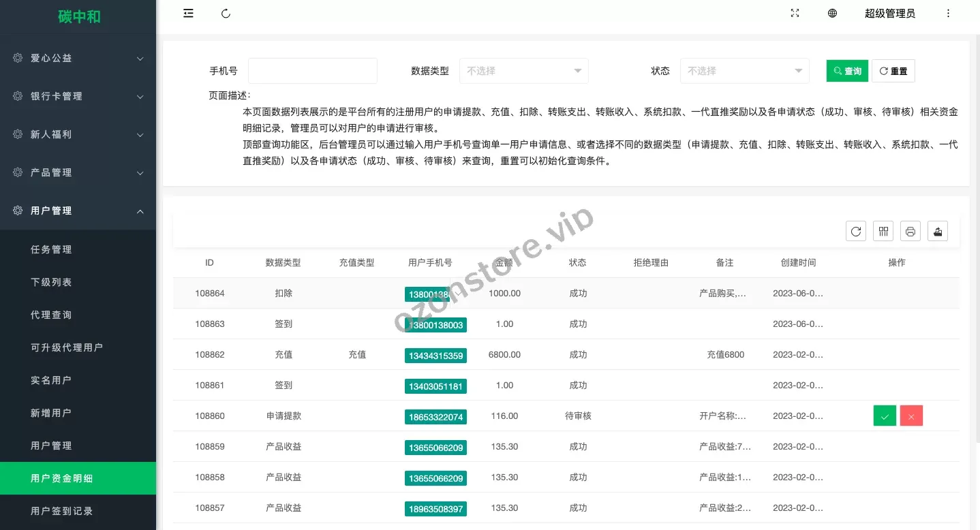Screen dimensions: 980x530
Task: Approve record 108860 with the green check icon
Action: point(885,416)
